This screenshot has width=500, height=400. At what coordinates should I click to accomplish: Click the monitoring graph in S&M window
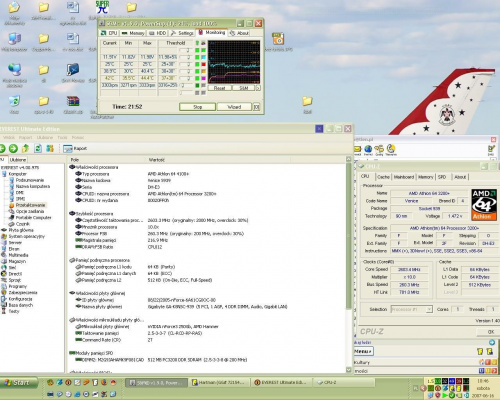coord(234,62)
